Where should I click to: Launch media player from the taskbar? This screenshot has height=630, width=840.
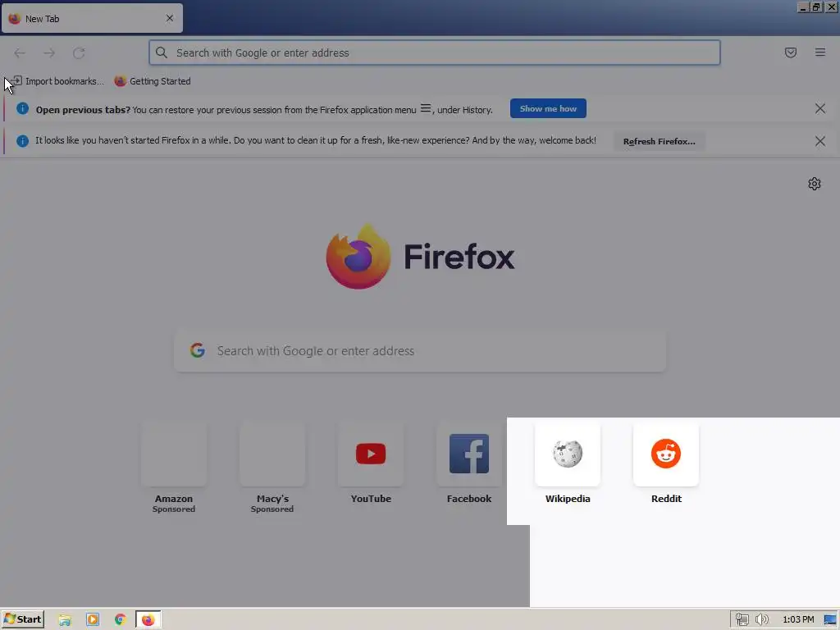pos(93,620)
